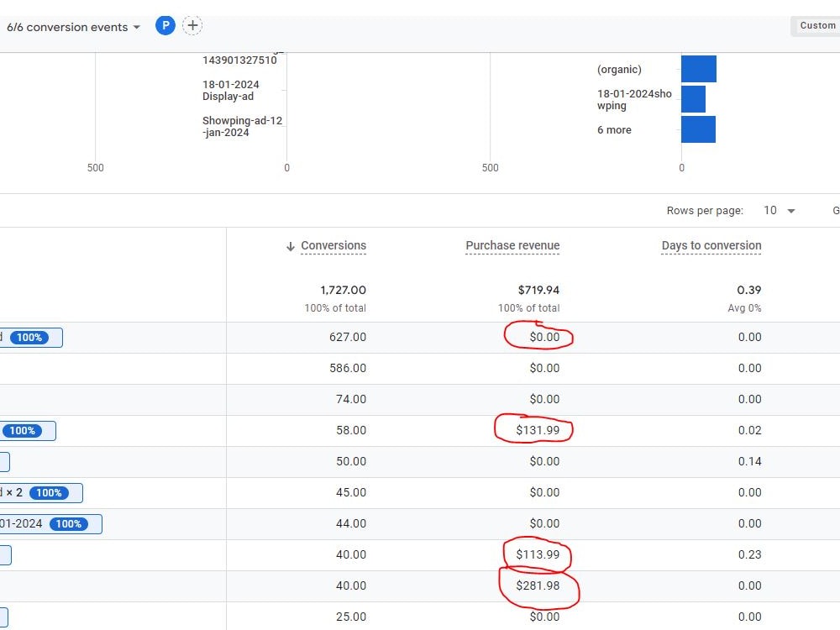The image size is (840, 630).
Task: Click the blue P segment badge
Action: [165, 25]
